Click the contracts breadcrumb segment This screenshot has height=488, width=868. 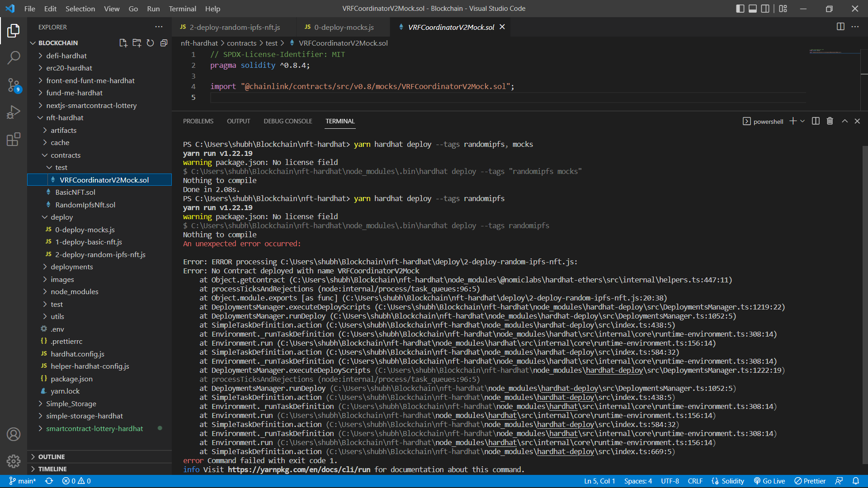(241, 43)
